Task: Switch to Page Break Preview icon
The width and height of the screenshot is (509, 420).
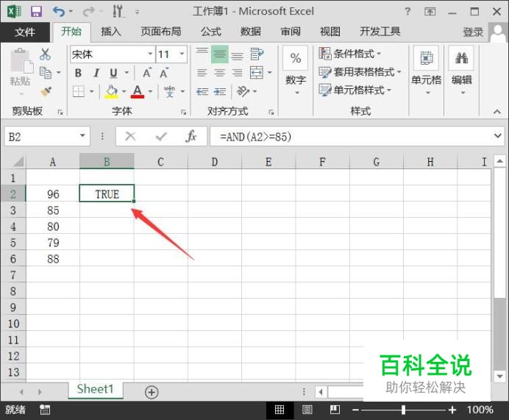Action: click(335, 410)
